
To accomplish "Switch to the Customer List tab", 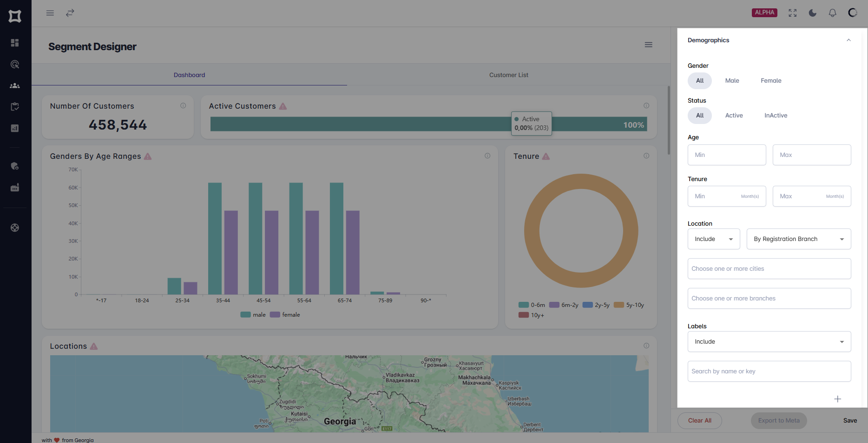I will [508, 75].
